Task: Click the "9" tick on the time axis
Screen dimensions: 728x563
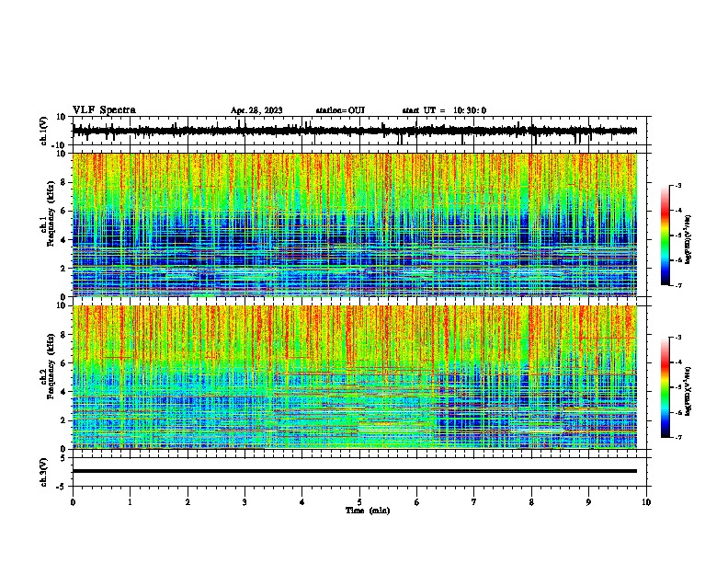Action: click(588, 502)
